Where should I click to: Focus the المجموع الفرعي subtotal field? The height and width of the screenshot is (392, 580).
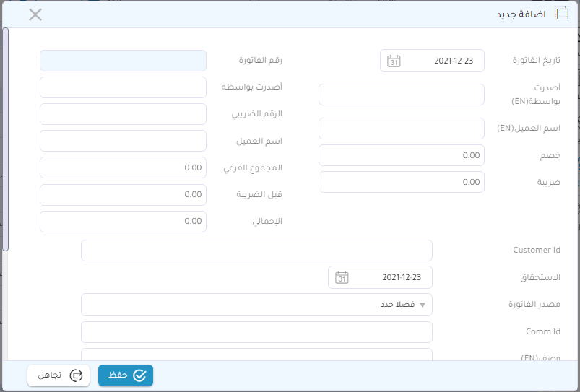click(x=123, y=167)
